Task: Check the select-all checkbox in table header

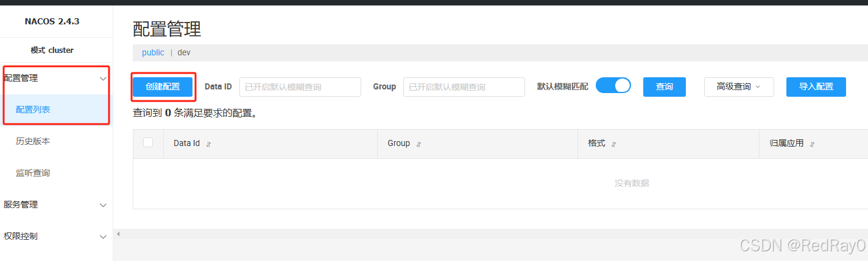Action: tap(148, 142)
